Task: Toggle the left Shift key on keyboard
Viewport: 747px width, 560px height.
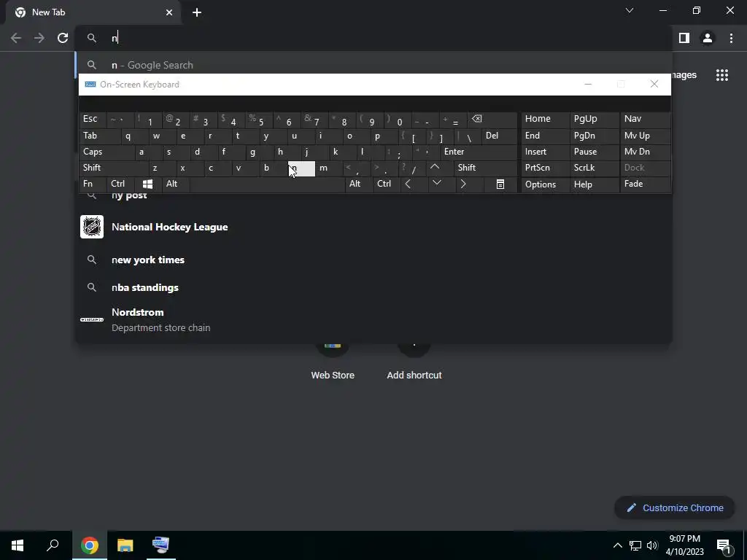Action: click(113, 168)
